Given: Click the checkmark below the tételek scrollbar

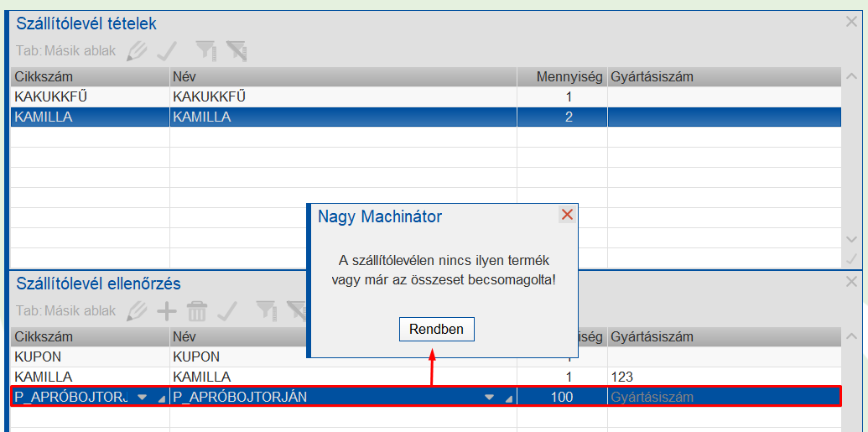Looking at the screenshot, I should (x=851, y=258).
